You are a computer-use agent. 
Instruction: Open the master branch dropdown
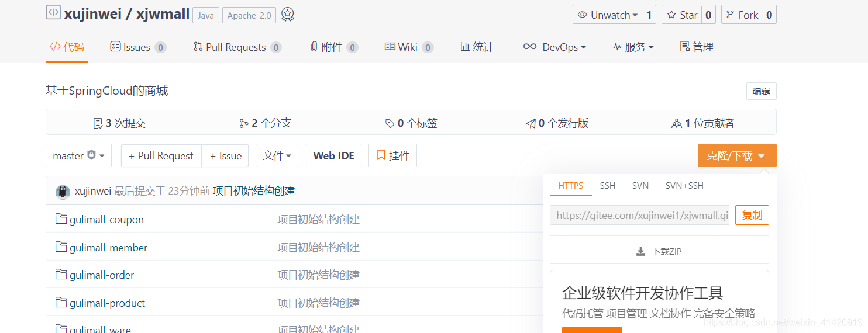(78, 156)
